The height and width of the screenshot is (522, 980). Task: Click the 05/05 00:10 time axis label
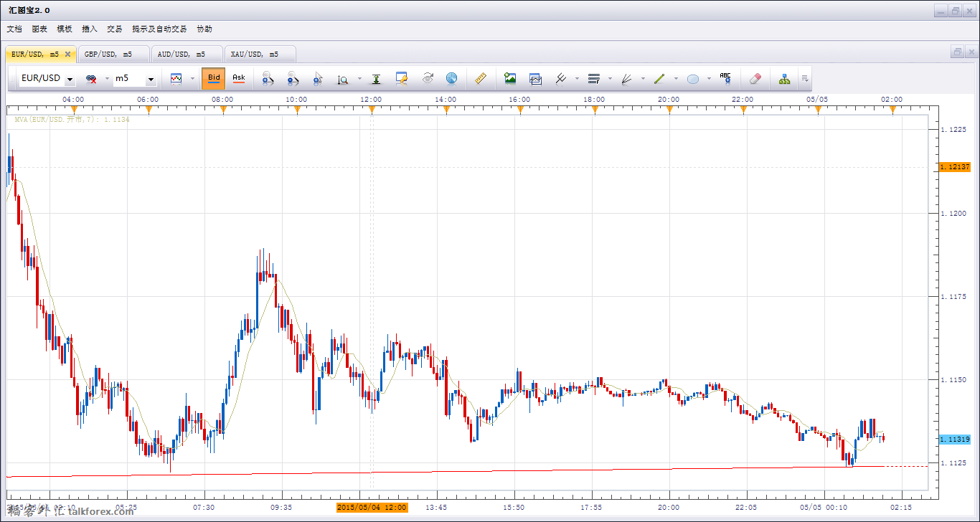pos(824,507)
